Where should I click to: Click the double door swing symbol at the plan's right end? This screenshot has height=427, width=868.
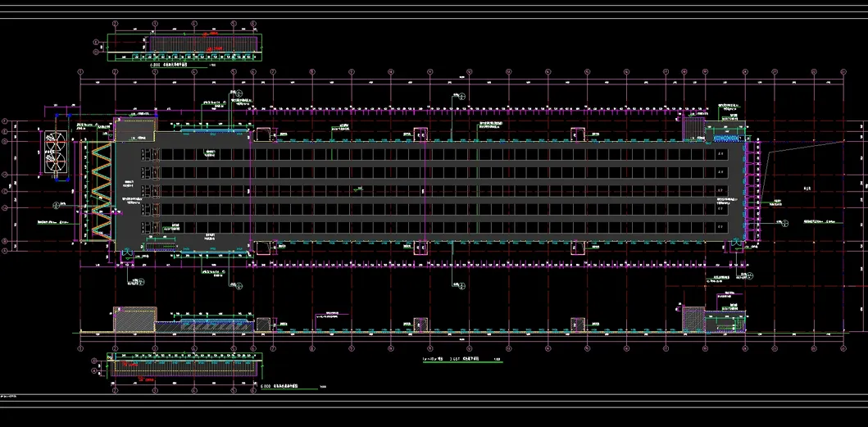click(737, 243)
